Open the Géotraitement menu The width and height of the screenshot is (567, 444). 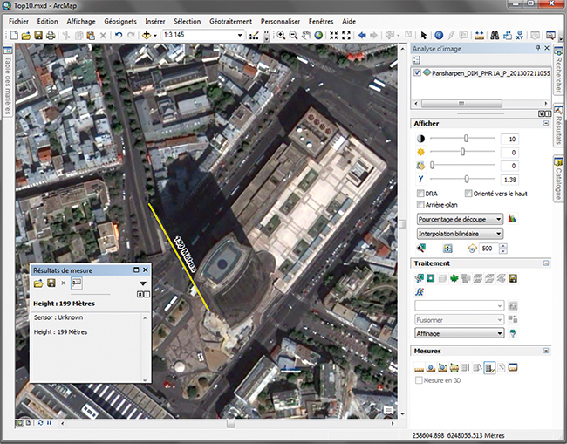coord(230,21)
